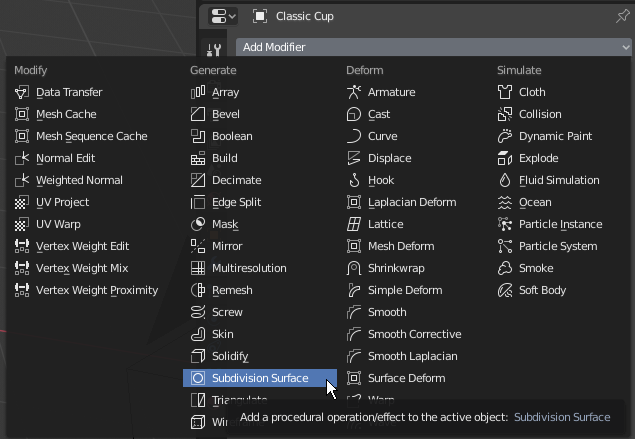Screen dimensions: 635x439
Task: Click the Armature modifier icon
Action: [354, 92]
